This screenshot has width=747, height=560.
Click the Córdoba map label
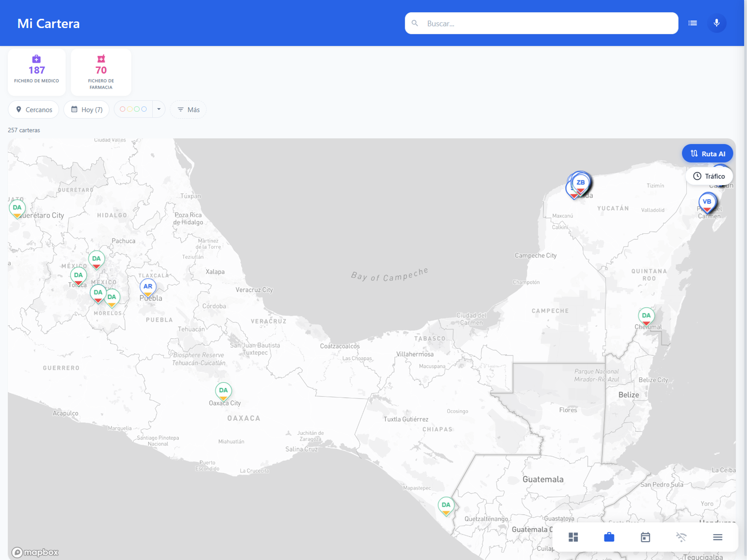(x=214, y=306)
